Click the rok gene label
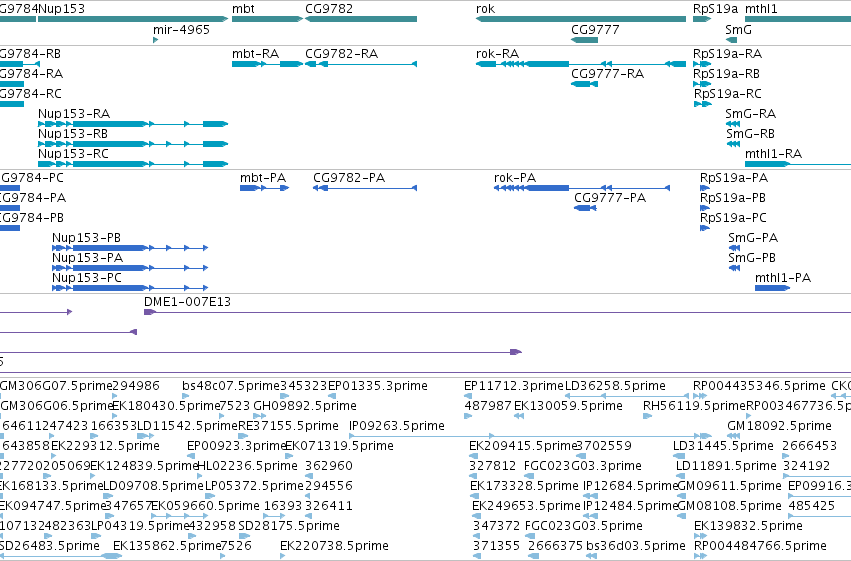 point(485,9)
